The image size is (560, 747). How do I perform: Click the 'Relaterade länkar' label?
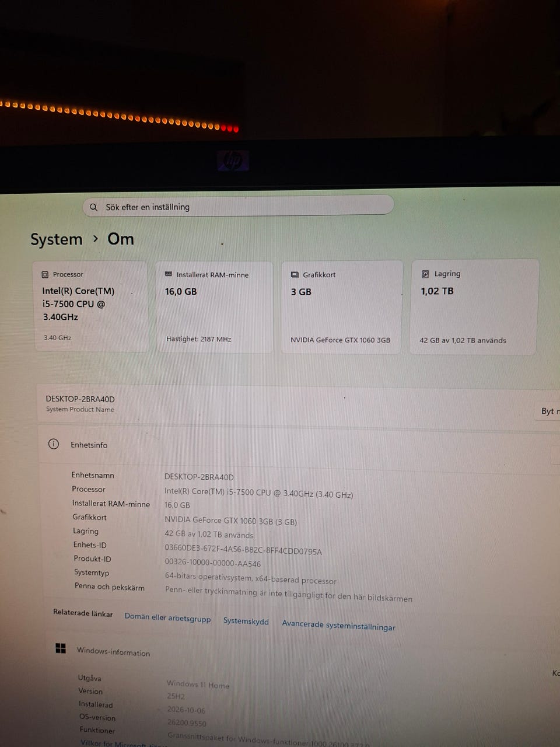pos(83,613)
